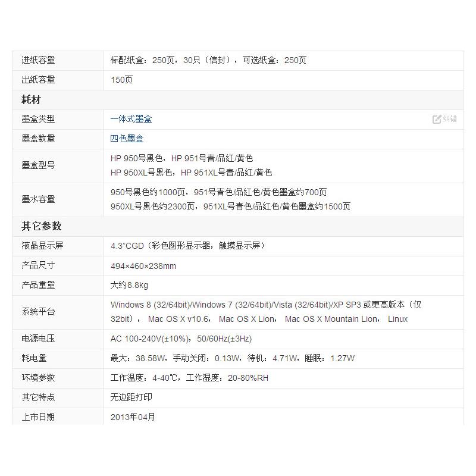
Task: Click the 其它参数 section header
Action: click(x=42, y=227)
